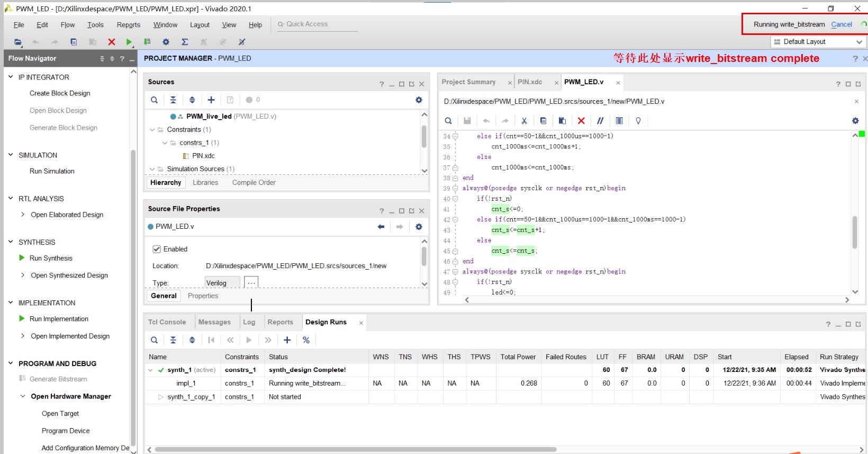This screenshot has height=454, width=868.
Task: Click Run Implementation in Flow Navigator
Action: (59, 319)
